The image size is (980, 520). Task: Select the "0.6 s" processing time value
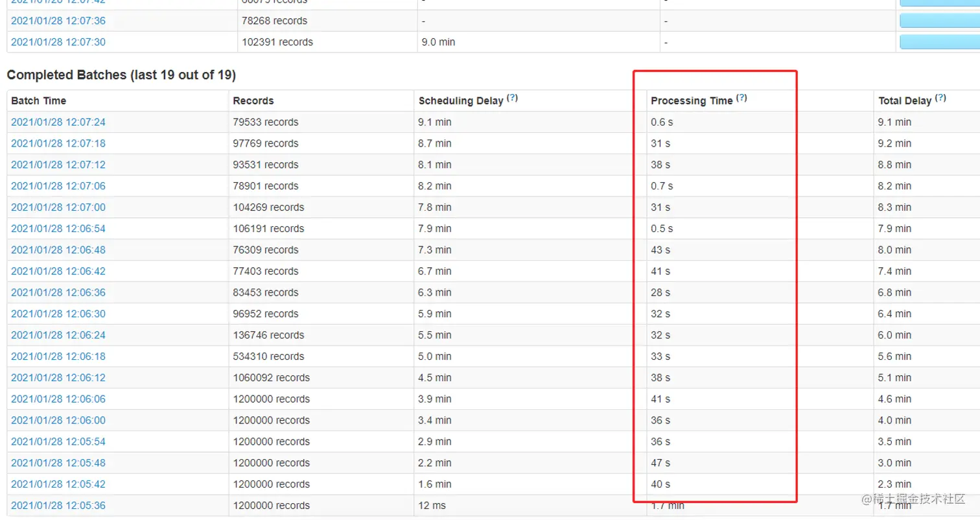click(x=662, y=122)
